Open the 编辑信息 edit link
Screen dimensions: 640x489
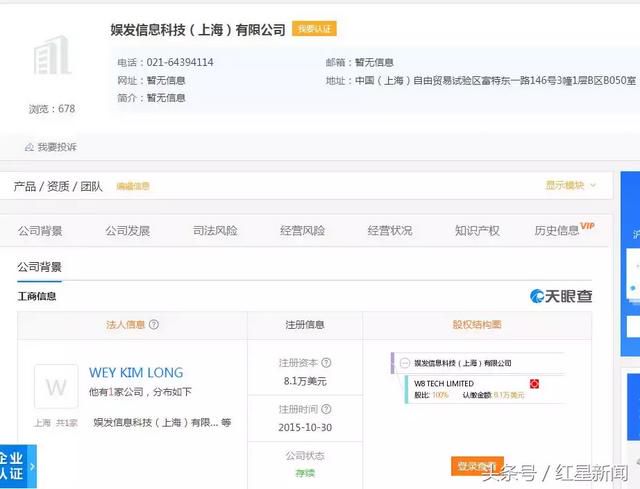coord(133,187)
